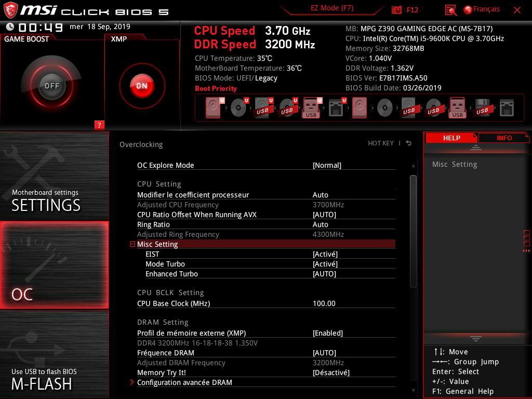Click the date mer 18 Sep, 2019
532x399 pixels.
click(100, 26)
